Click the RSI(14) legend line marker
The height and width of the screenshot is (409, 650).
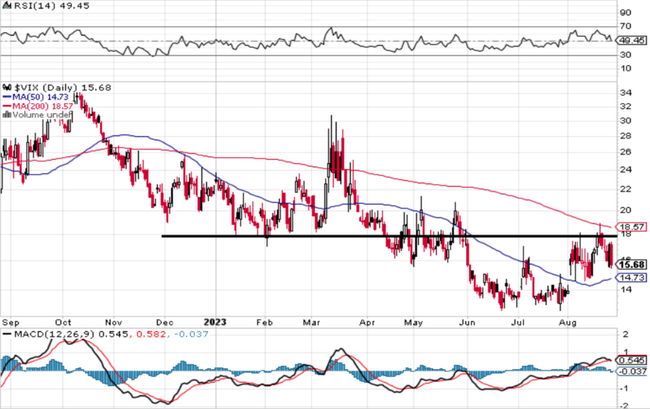pyautogui.click(x=6, y=7)
